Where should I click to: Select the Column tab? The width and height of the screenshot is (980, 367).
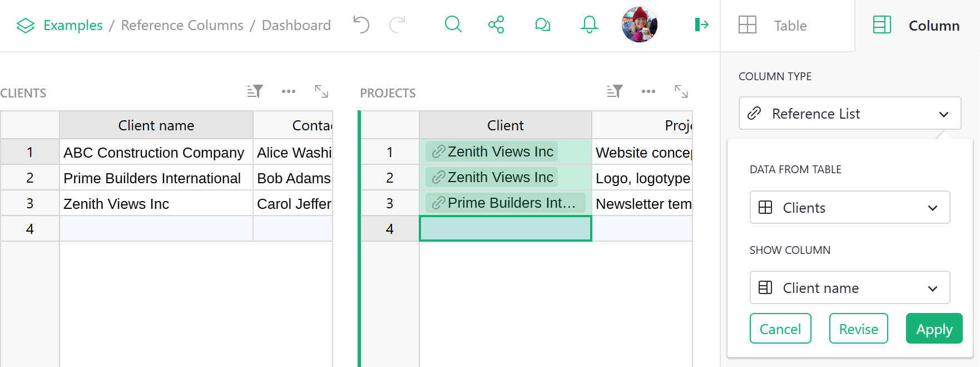tap(917, 26)
